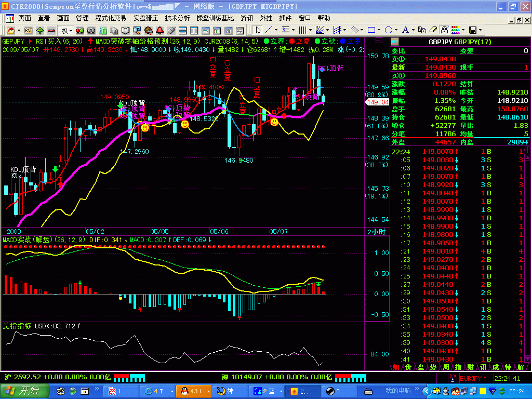
Task: Open the multicolor palette picker
Action: click(x=455, y=30)
